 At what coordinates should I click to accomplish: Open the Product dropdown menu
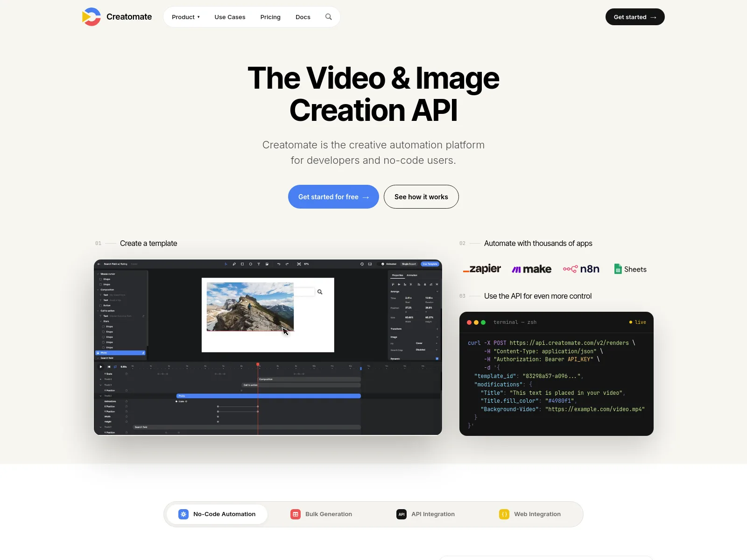(x=186, y=17)
